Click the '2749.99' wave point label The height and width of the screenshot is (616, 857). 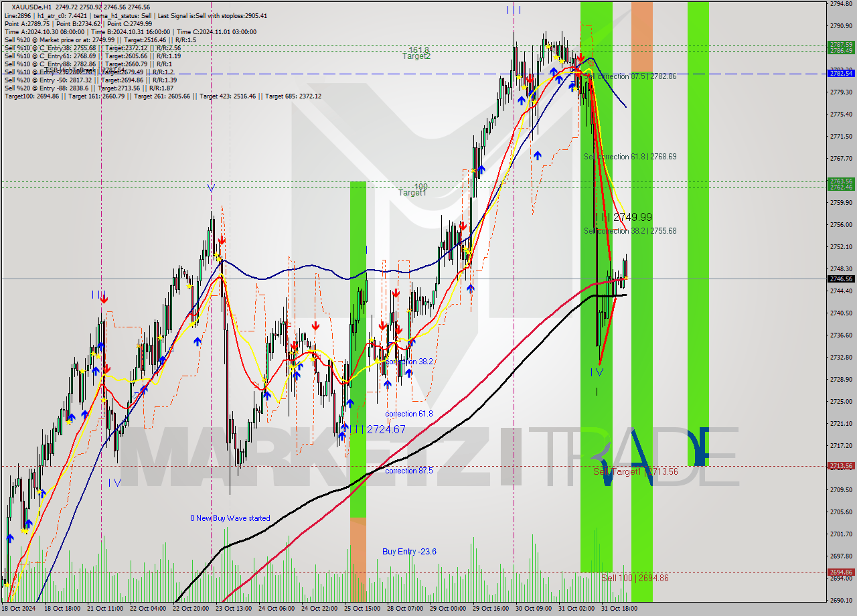(632, 217)
